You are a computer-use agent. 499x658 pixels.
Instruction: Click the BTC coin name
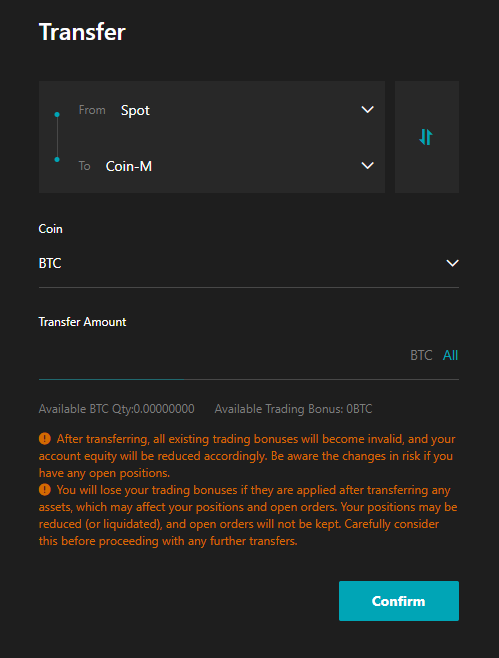[x=50, y=263]
